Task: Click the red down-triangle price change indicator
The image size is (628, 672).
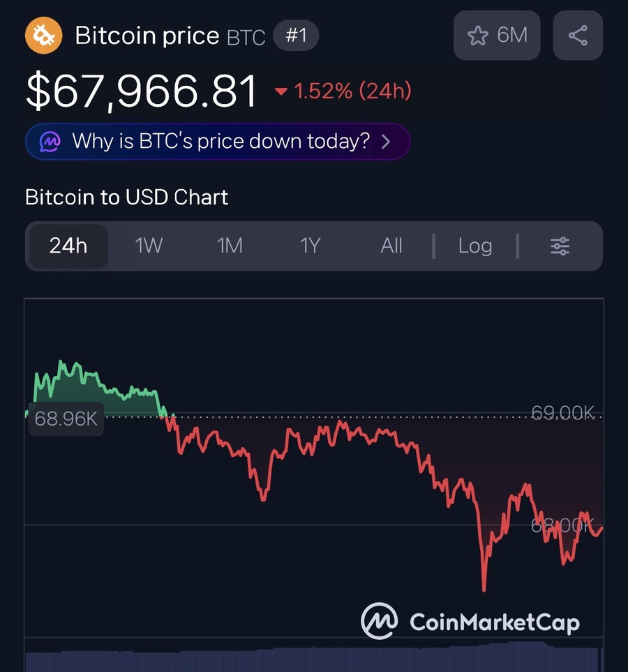Action: 281,91
